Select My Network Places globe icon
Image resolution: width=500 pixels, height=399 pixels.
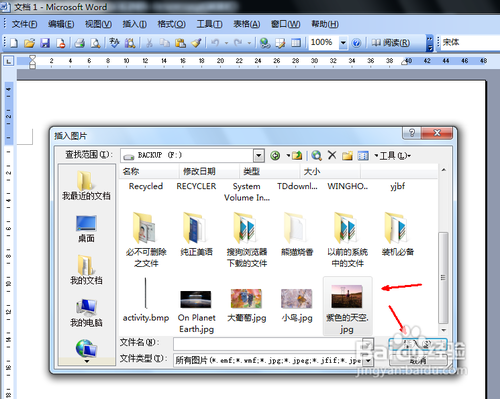coord(86,348)
